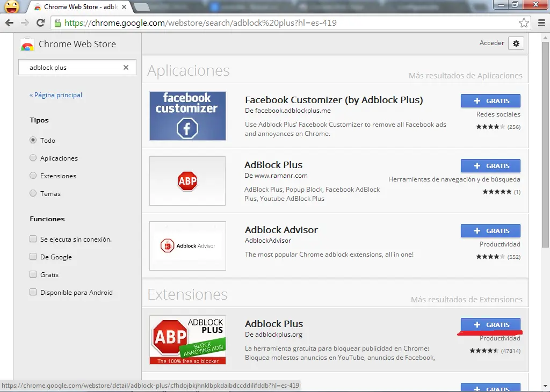Go to Página principal link

(56, 95)
